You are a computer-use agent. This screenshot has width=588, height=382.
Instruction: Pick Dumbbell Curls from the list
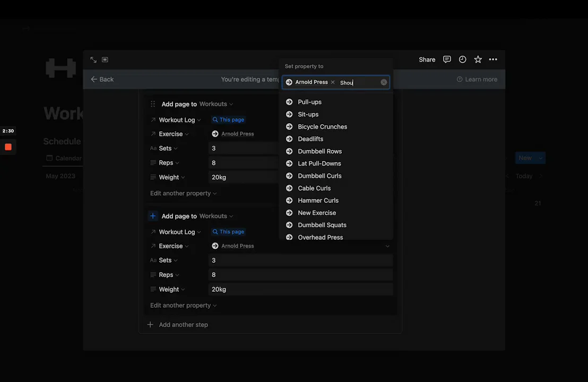coord(335,176)
